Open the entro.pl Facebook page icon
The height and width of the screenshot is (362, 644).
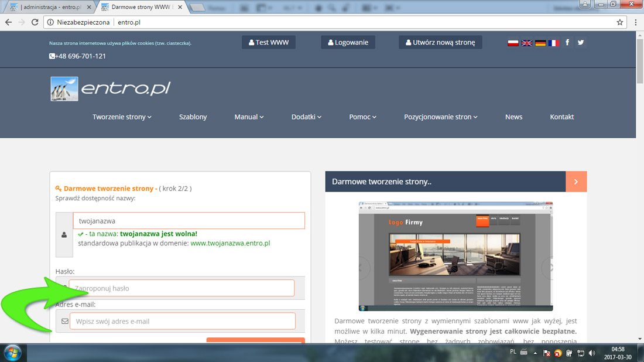[567, 42]
